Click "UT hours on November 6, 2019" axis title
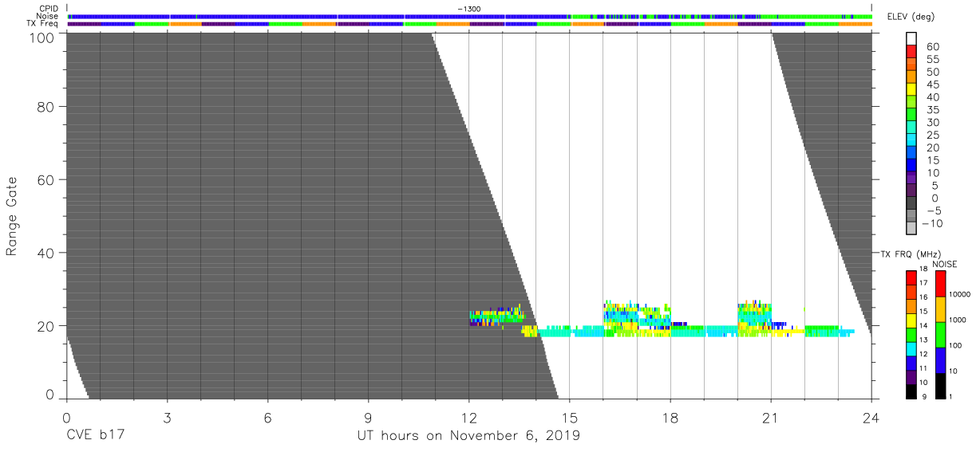The height and width of the screenshot is (452, 980). point(468,436)
